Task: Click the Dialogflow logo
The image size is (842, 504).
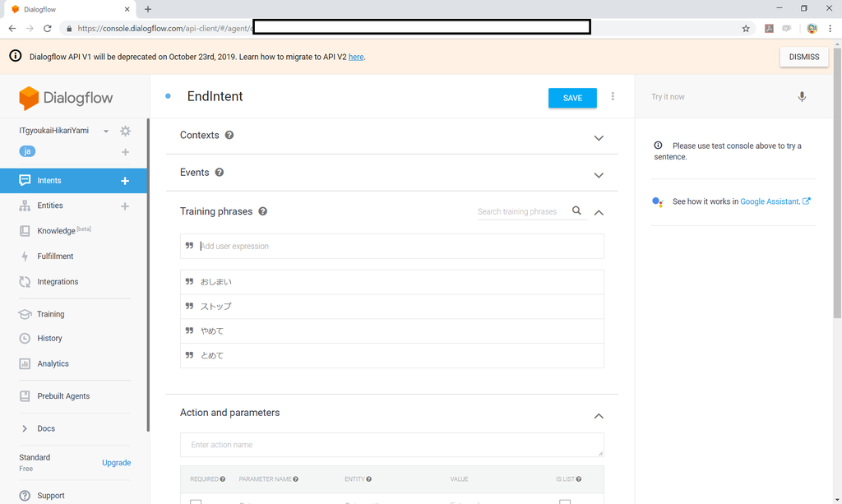Action: coord(66,98)
